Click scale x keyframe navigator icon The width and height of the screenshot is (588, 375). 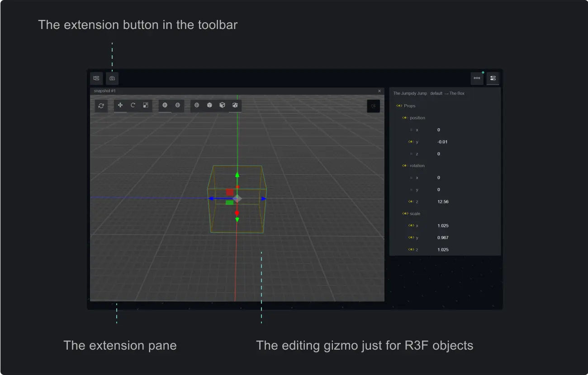click(x=411, y=226)
